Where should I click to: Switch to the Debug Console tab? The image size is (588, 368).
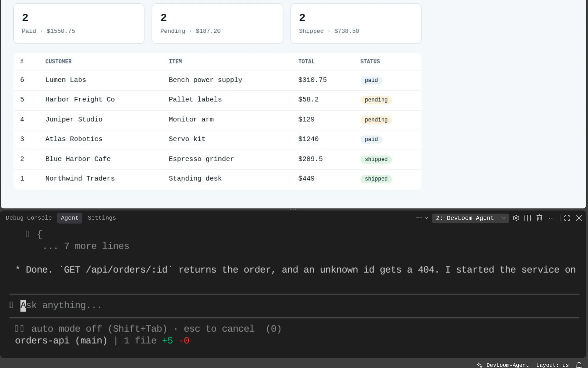(29, 218)
